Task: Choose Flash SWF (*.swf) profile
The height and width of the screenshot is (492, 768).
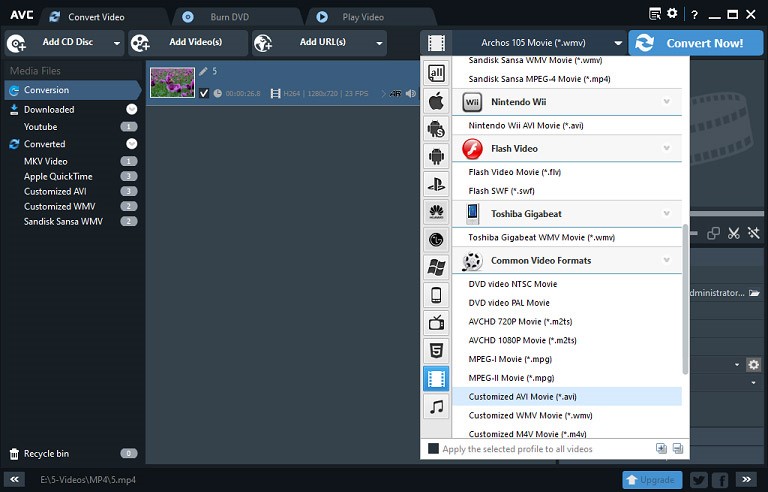Action: point(567,191)
